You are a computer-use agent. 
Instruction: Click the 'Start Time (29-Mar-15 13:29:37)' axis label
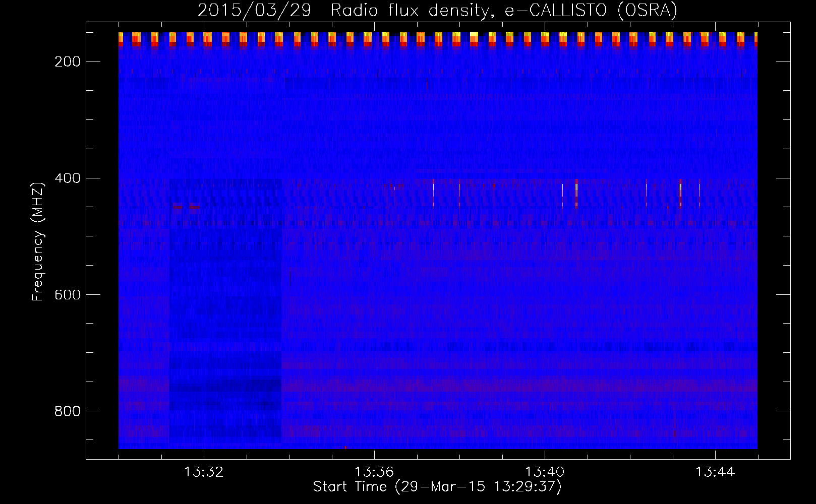437,487
